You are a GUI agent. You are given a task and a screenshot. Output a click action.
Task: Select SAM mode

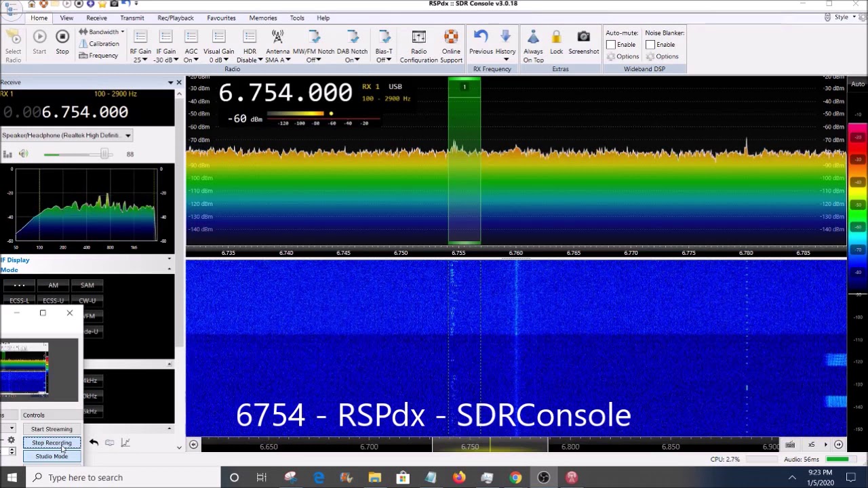87,285
